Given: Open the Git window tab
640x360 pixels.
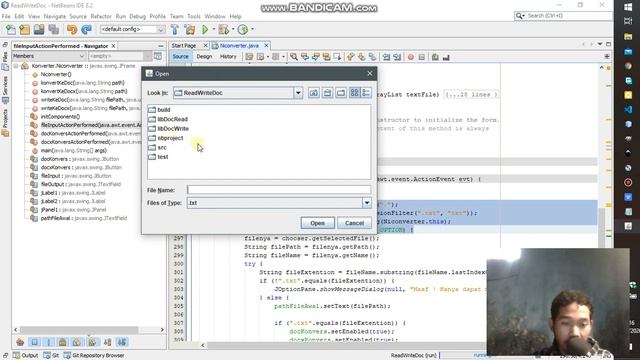Looking at the screenshot, I should tap(51, 356).
